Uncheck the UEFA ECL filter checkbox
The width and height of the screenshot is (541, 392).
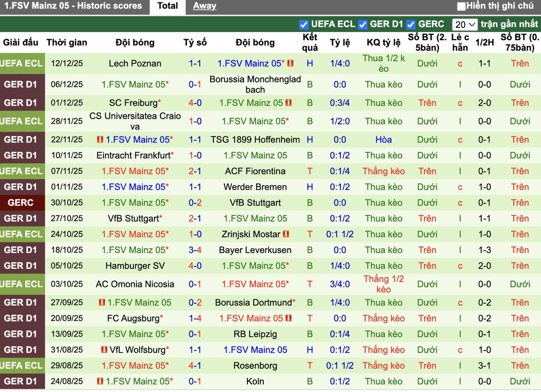[303, 25]
